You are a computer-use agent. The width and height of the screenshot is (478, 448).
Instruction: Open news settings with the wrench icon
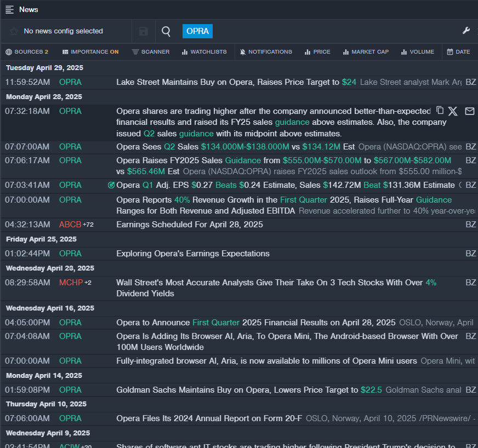click(466, 31)
